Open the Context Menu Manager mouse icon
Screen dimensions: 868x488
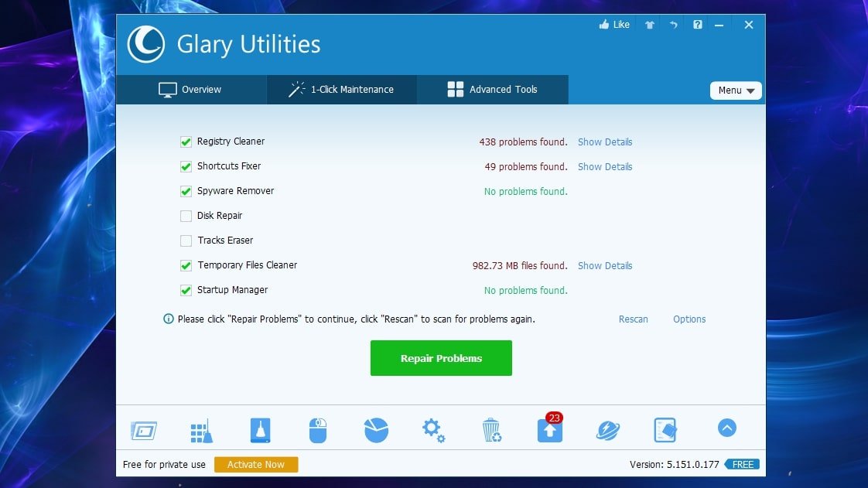click(x=318, y=431)
